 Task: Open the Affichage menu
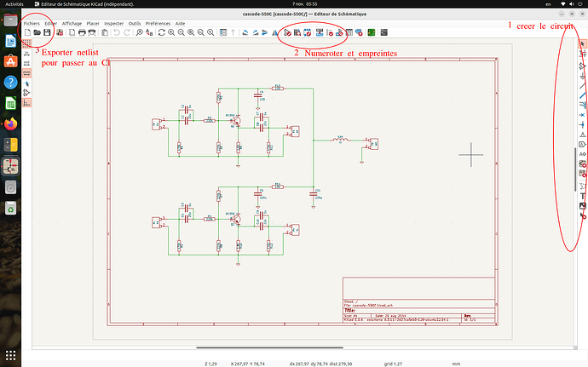72,23
